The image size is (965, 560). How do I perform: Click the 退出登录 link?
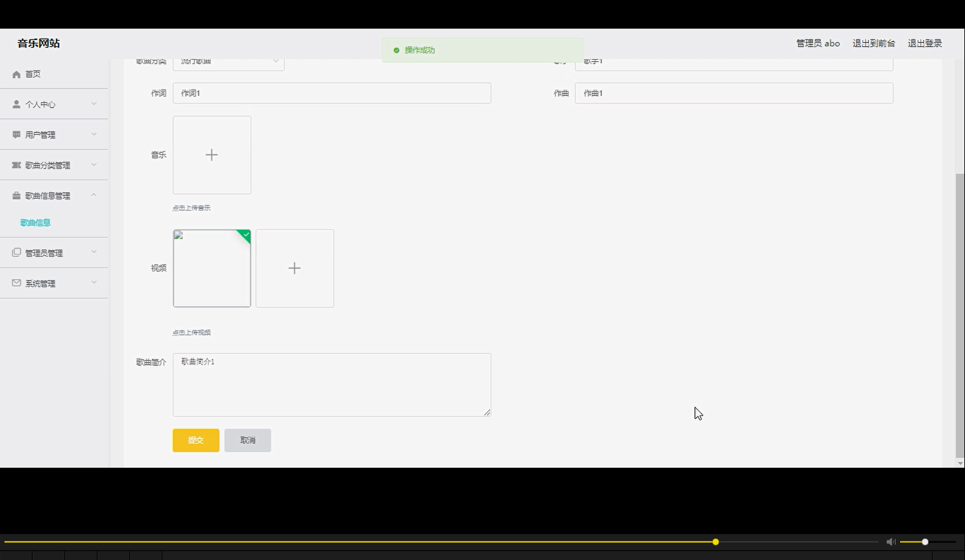(925, 43)
